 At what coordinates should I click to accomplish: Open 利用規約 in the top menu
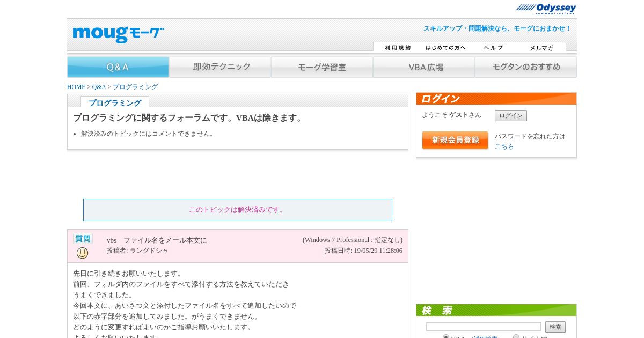(398, 48)
